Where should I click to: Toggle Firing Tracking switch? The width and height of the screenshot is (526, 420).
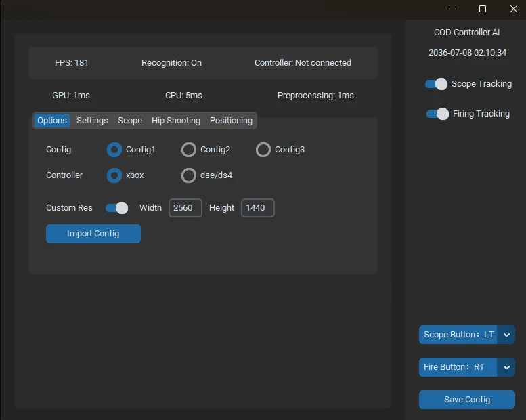pyautogui.click(x=437, y=114)
